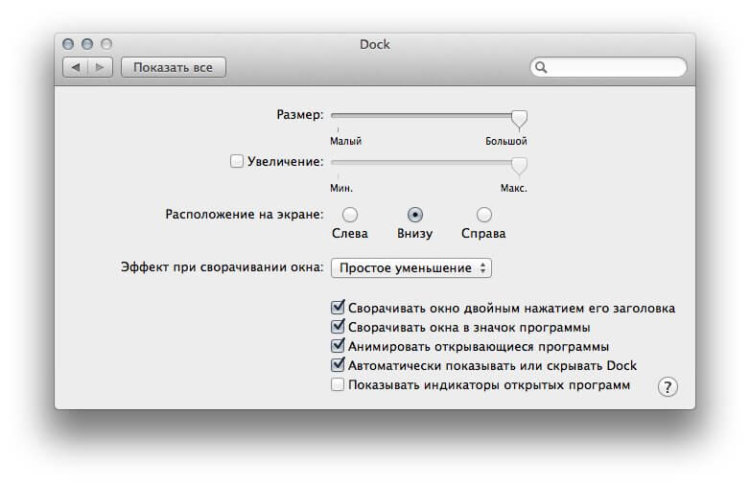Screen dimensions: 750x485
Task: Select Внизу dock position radio button
Action: click(x=416, y=214)
